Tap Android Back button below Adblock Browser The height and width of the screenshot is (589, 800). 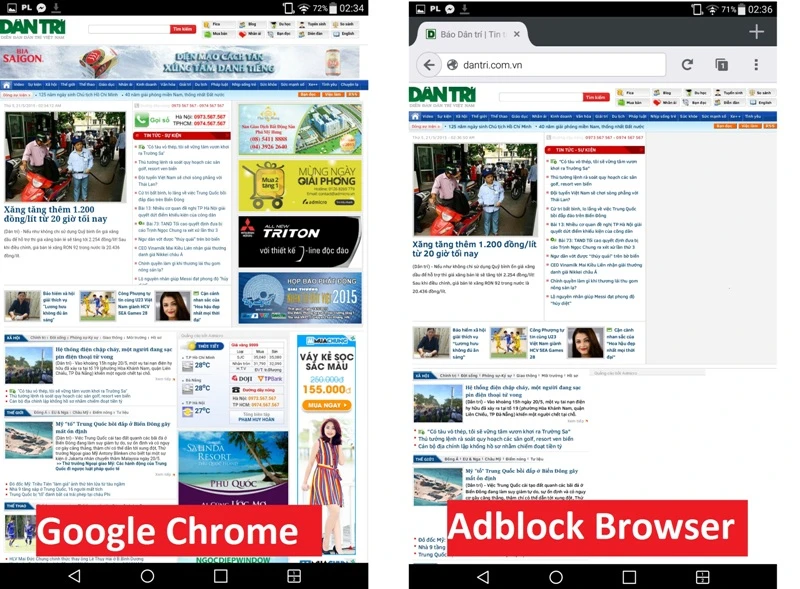[483, 577]
